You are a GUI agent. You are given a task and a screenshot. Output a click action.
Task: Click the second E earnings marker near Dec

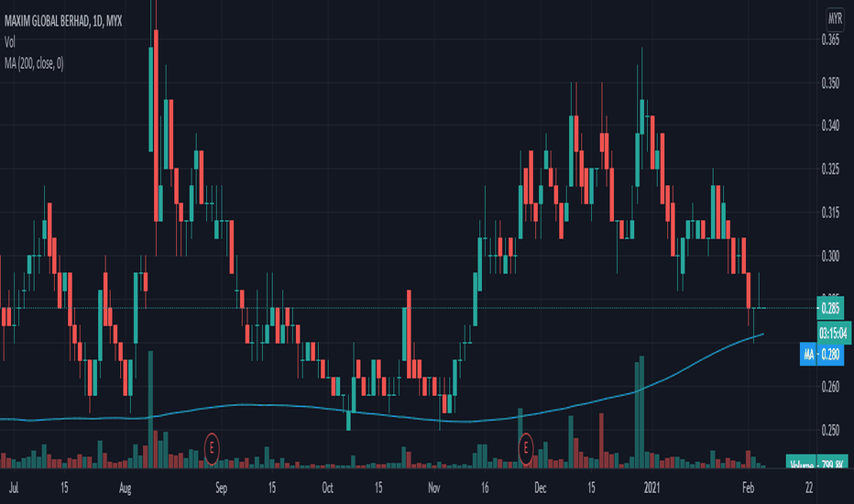click(526, 449)
